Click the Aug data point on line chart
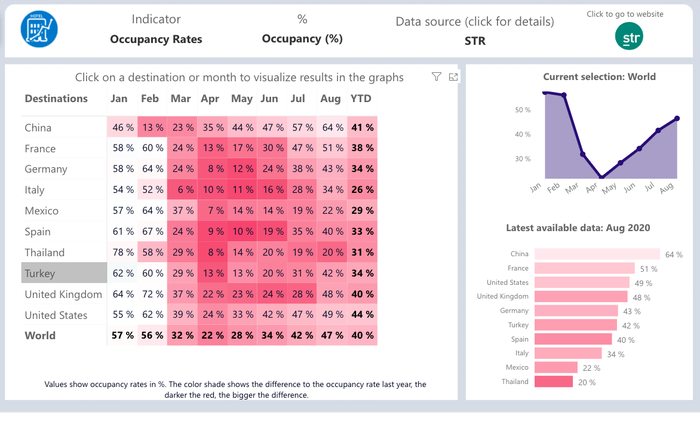Screen dimensions: 700x430 tap(677, 118)
